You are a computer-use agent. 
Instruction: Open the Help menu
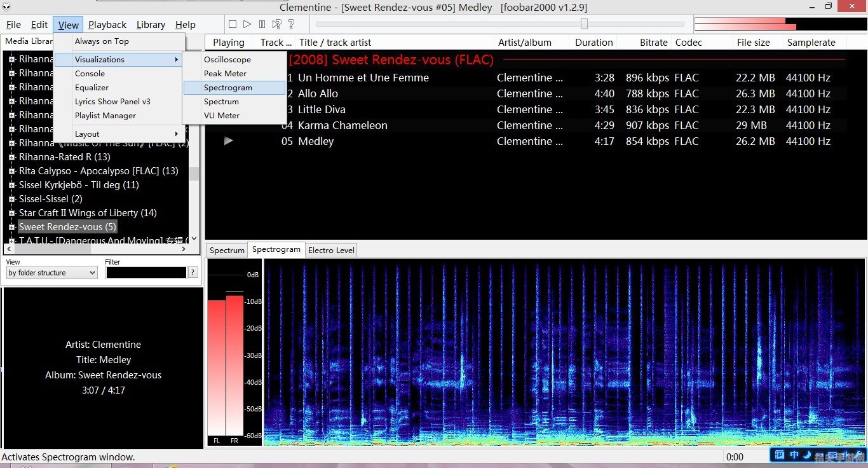186,25
